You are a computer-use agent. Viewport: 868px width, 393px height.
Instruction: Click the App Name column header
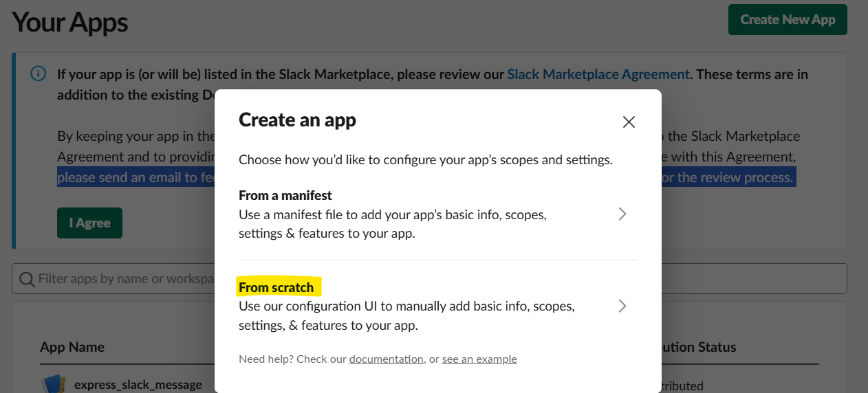pyautogui.click(x=72, y=347)
